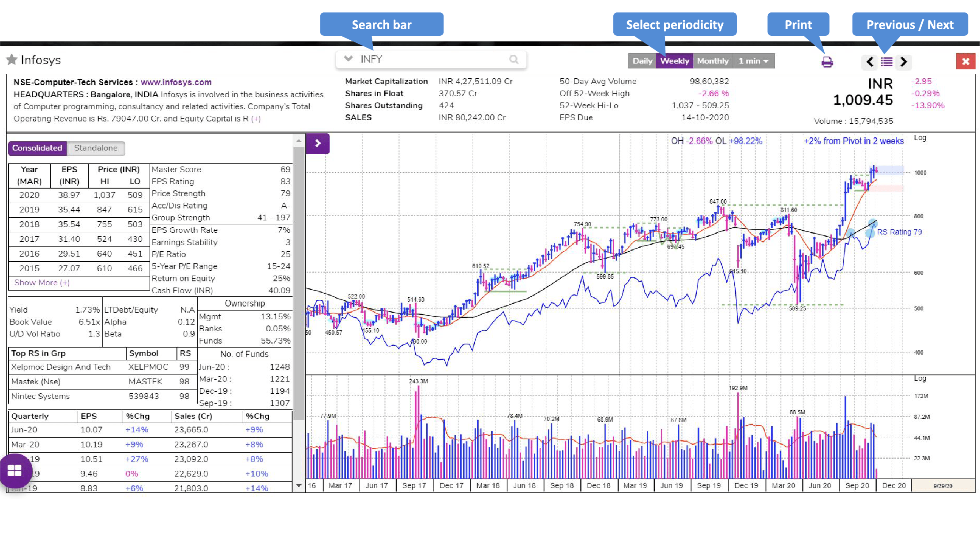Switch to Consolidated financials
Image resolution: width=980 pixels, height=541 pixels.
tap(38, 148)
